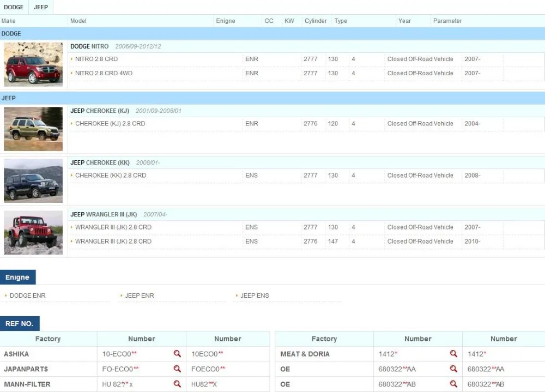Screen dimensions: 545x392
Task: Click the Enigne section header
Action: (x=18, y=277)
